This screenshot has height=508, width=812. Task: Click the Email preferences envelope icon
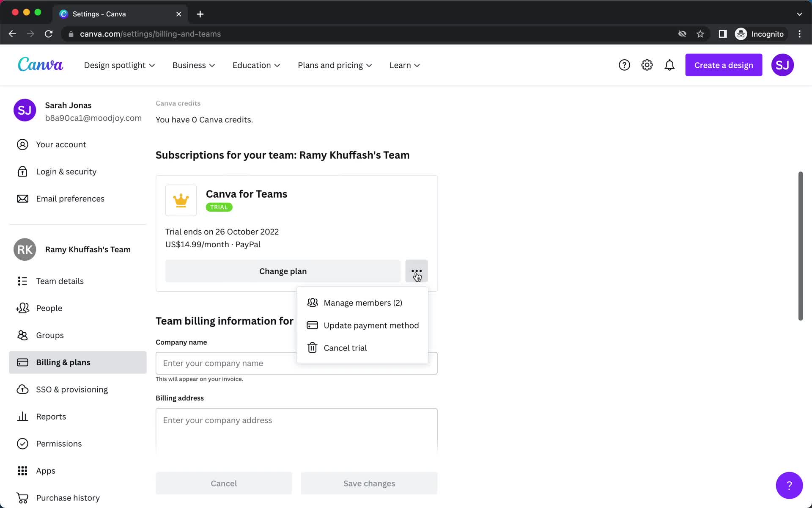pos(22,199)
